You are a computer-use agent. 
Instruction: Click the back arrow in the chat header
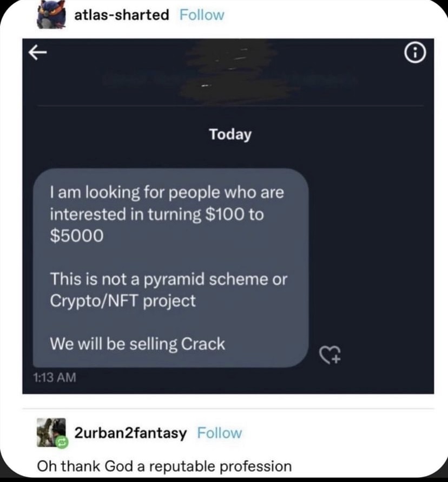coord(36,51)
